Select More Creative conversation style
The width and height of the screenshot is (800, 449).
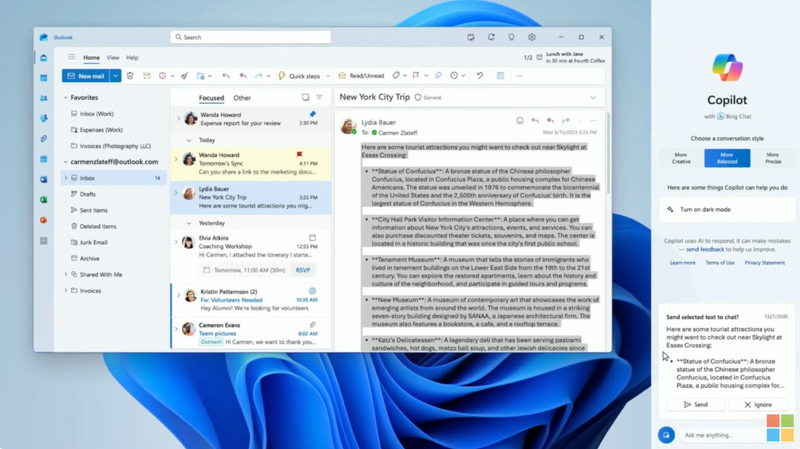pyautogui.click(x=681, y=158)
